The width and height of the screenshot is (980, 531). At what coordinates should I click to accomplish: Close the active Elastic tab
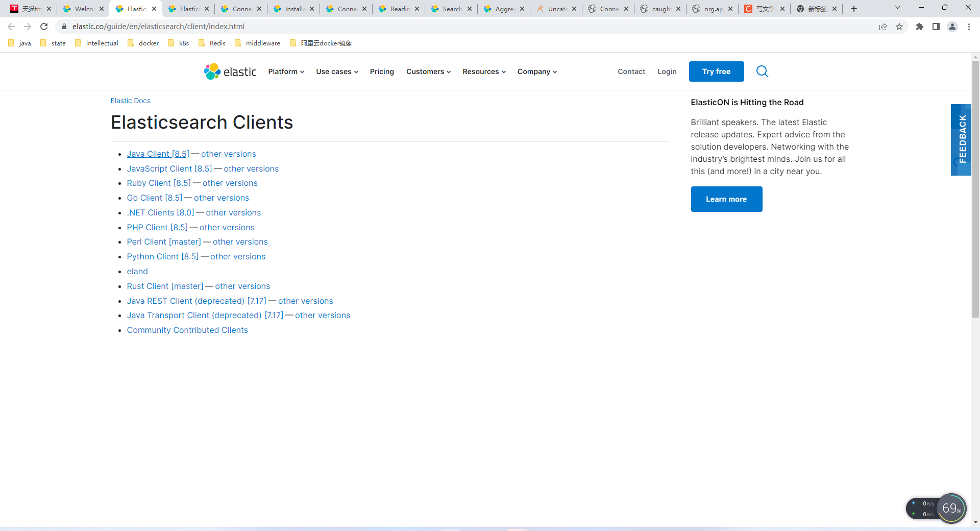pyautogui.click(x=154, y=9)
